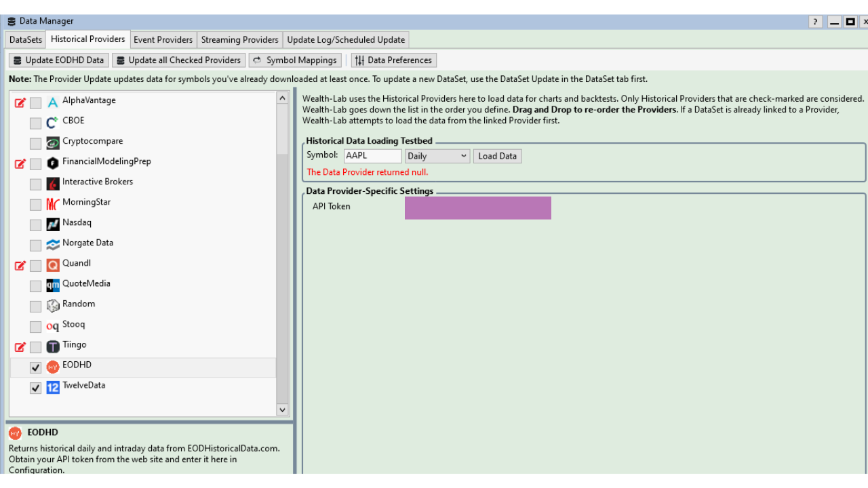Open the Daily scale dropdown
Image resolution: width=868 pixels, height=488 pixels.
437,156
